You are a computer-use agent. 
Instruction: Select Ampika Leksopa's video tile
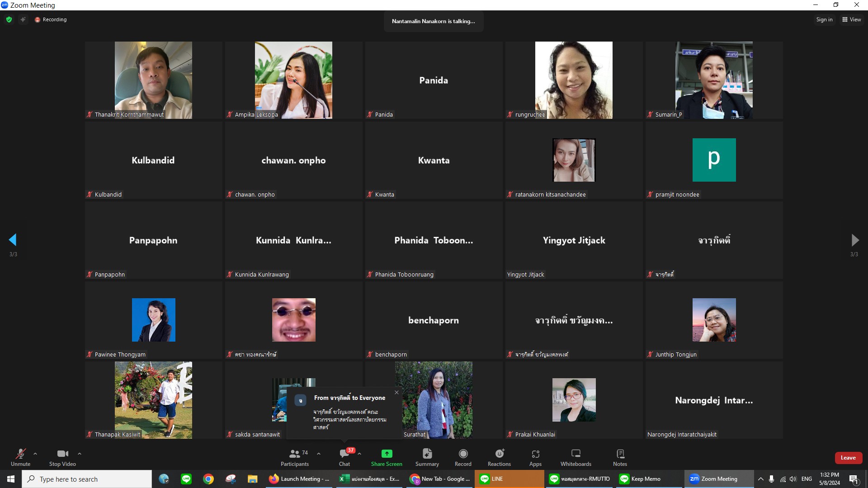pyautogui.click(x=293, y=80)
